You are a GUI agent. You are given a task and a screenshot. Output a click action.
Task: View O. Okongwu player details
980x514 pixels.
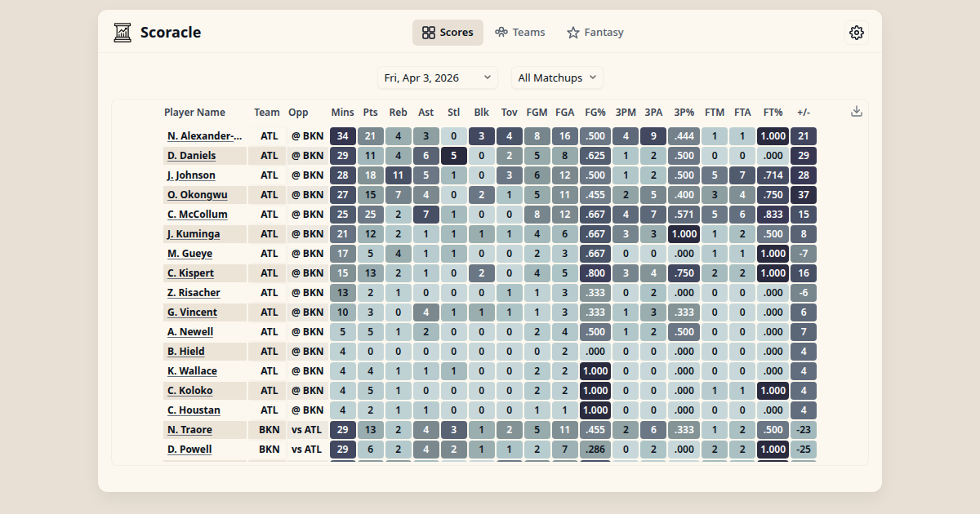[x=198, y=195]
